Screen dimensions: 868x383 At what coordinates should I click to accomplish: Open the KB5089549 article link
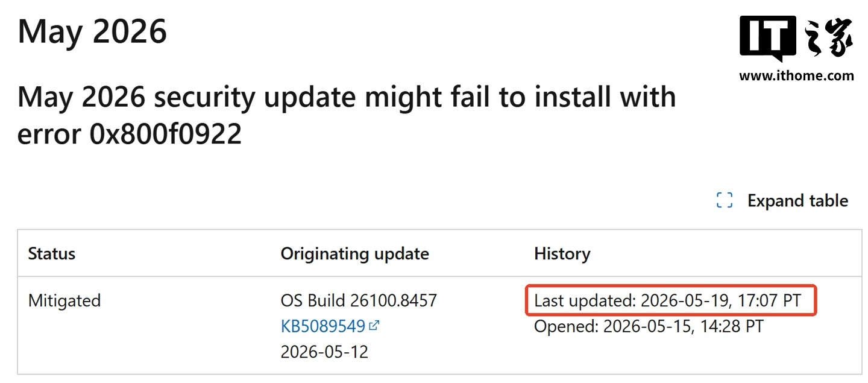pos(323,326)
